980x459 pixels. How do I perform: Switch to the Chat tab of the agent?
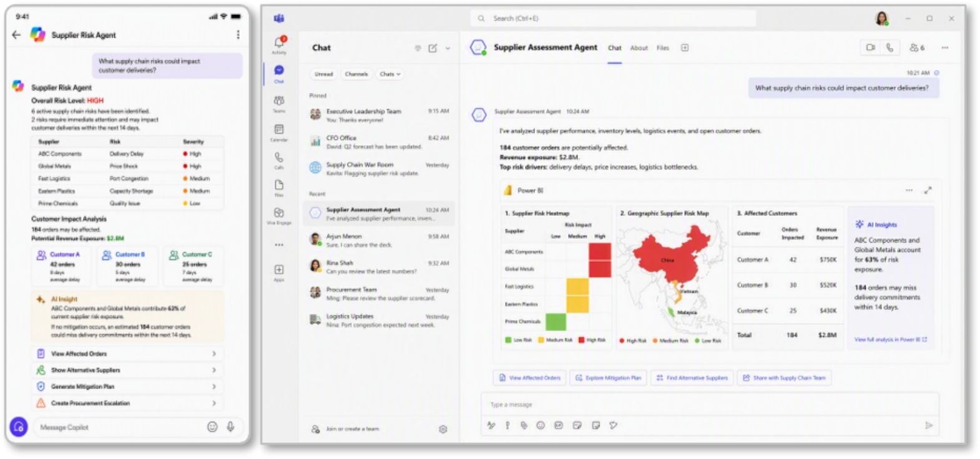(x=615, y=48)
